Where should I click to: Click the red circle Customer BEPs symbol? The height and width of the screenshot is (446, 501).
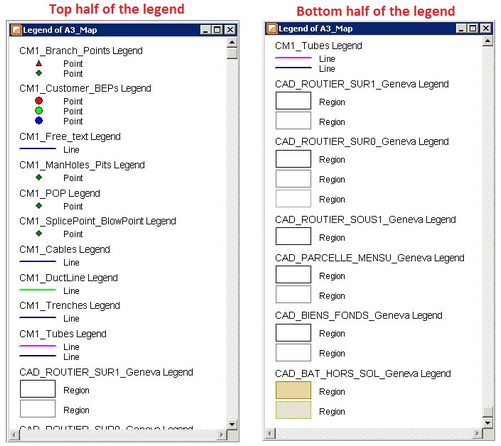click(x=39, y=101)
